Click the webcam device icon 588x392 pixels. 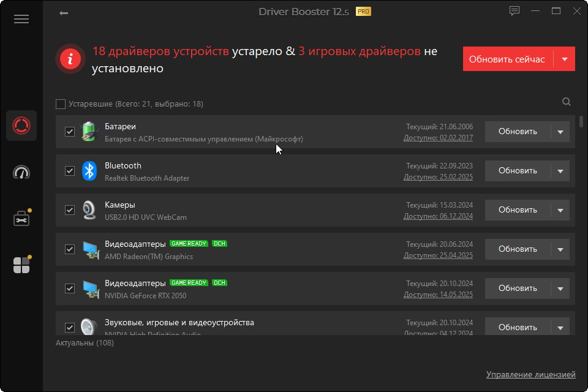point(89,209)
